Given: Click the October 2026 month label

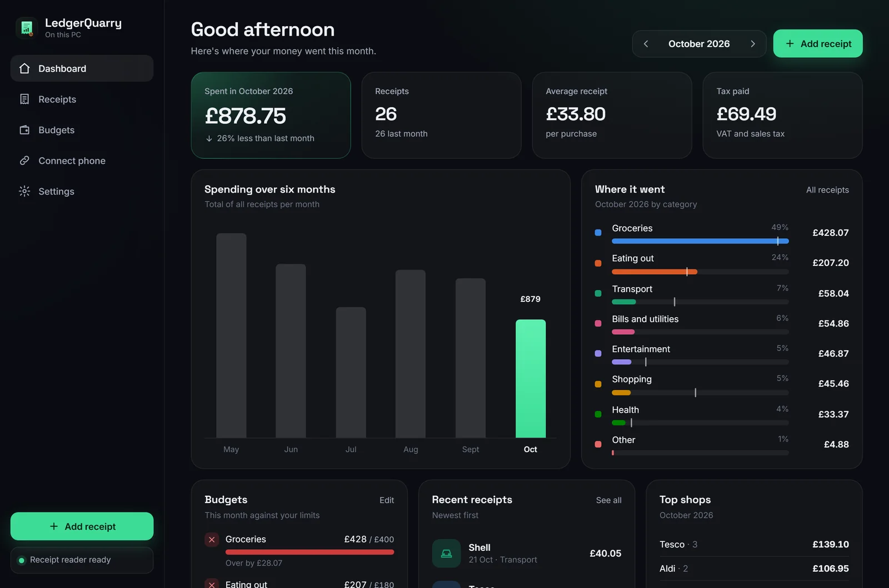Looking at the screenshot, I should click(x=699, y=44).
